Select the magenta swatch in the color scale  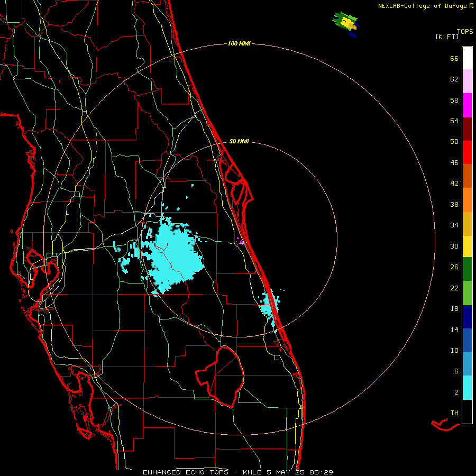[x=467, y=105]
